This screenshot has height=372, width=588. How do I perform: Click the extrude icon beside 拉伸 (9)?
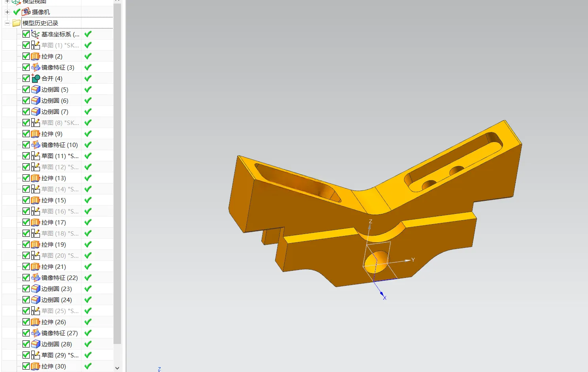pos(36,134)
